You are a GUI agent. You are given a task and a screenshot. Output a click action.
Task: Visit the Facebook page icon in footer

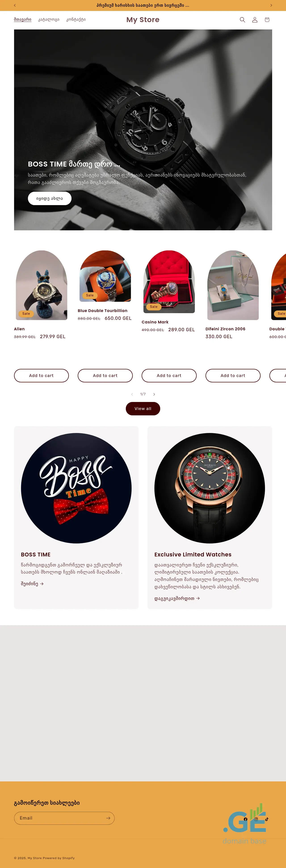pyautogui.click(x=246, y=819)
